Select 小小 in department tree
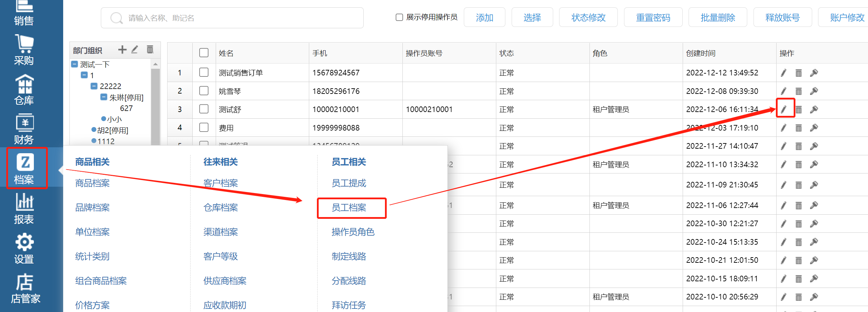The width and height of the screenshot is (868, 312). pos(114,119)
